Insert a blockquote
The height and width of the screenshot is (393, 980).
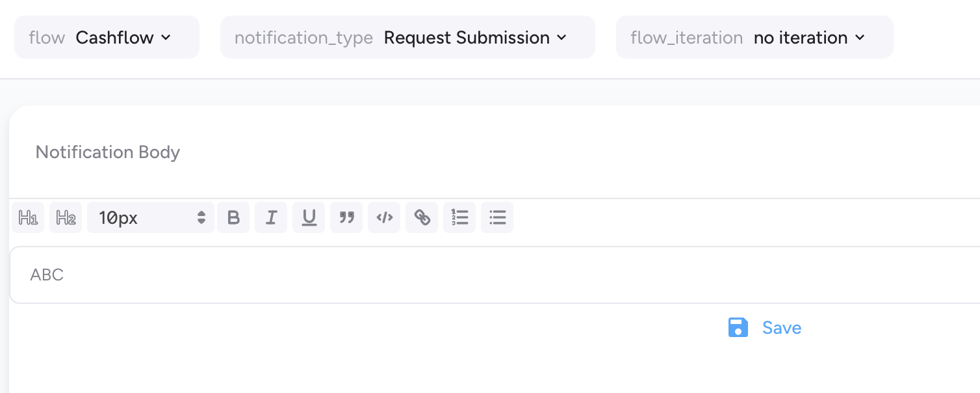tap(346, 217)
